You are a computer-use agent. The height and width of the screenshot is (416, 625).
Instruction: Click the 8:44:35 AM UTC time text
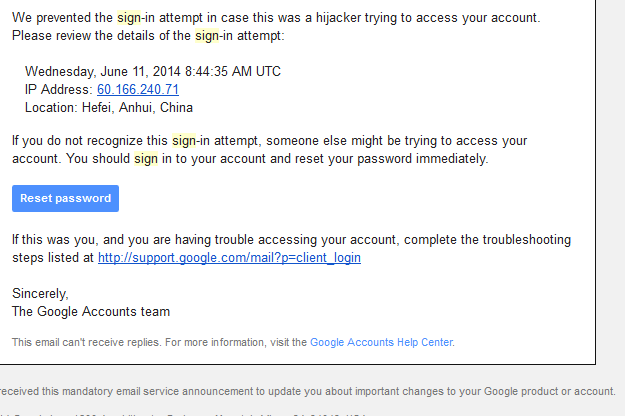pos(233,71)
